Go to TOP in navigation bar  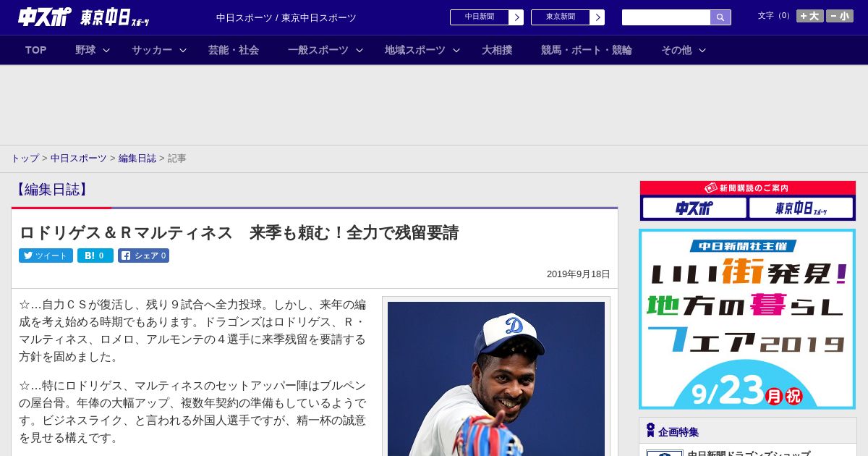(36, 50)
